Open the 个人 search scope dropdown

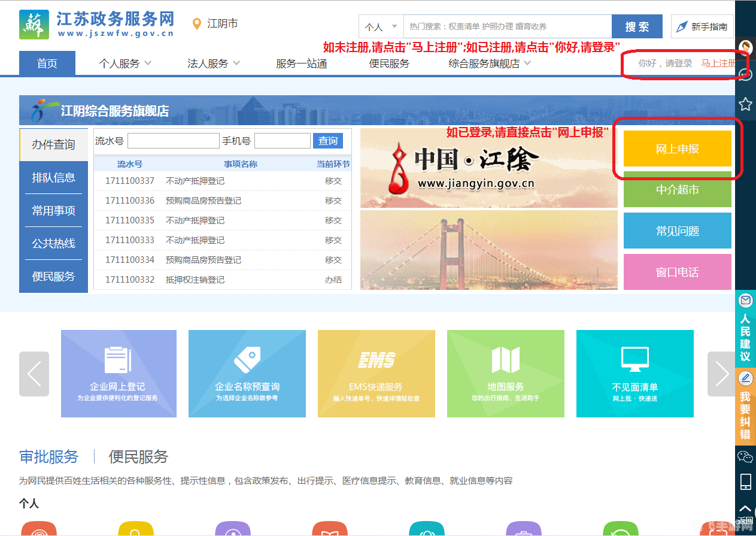click(x=380, y=26)
